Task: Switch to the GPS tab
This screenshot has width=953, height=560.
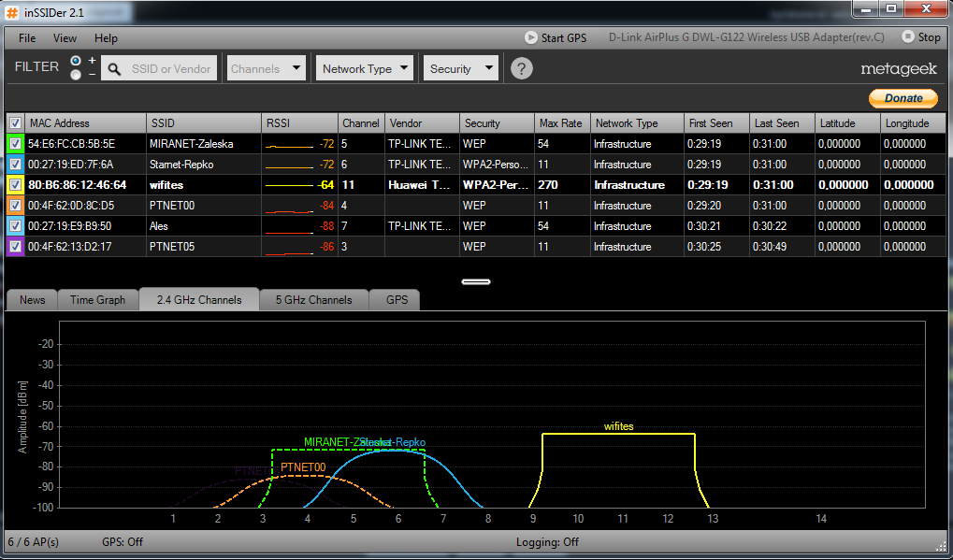Action: (x=397, y=300)
